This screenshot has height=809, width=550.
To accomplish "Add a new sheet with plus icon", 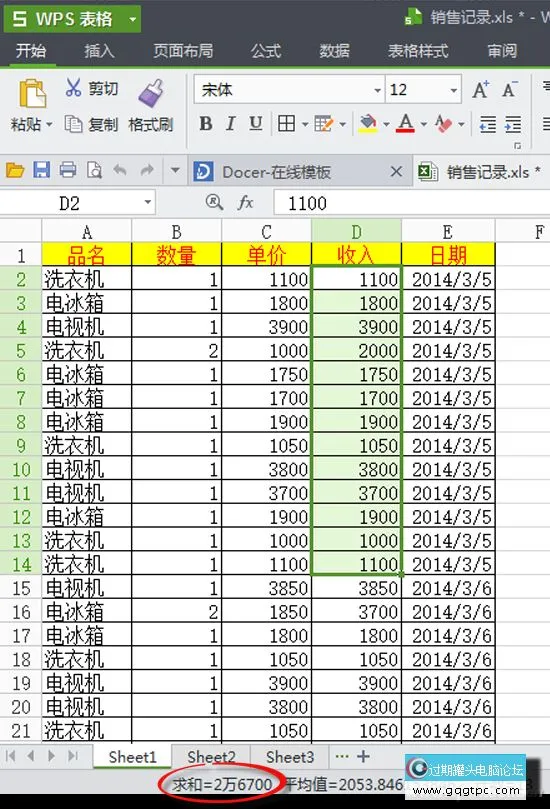I will pyautogui.click(x=363, y=756).
